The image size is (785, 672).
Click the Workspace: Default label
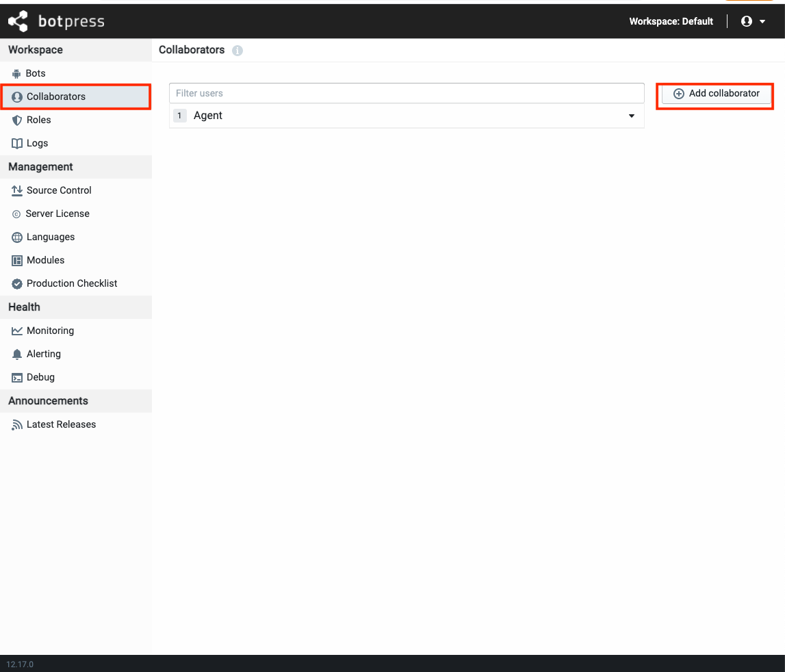671,21
